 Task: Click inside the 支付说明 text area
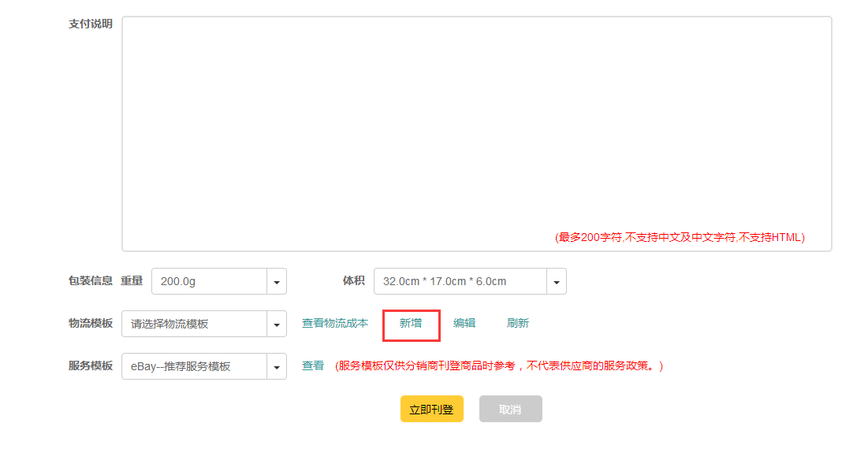[x=477, y=134]
